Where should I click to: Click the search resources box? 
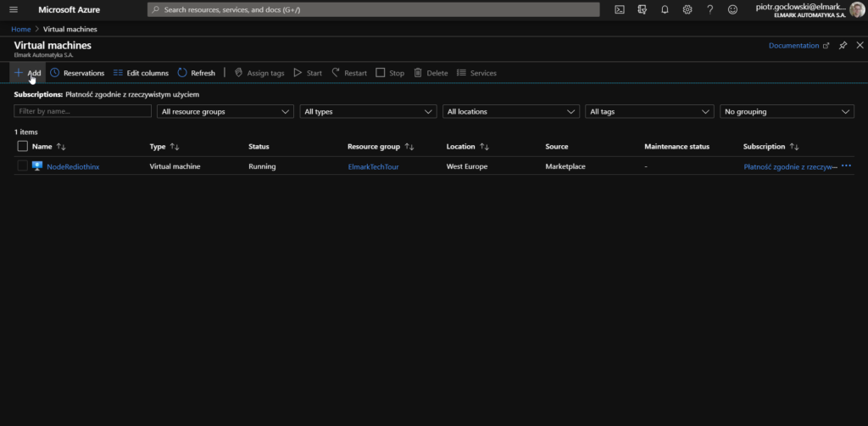pyautogui.click(x=374, y=9)
